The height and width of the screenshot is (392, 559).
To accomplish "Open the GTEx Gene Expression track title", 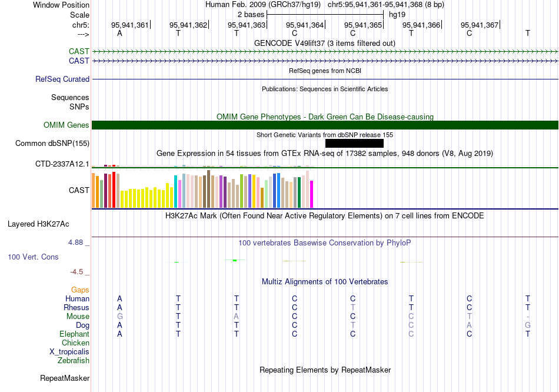I will pyautogui.click(x=325, y=154).
